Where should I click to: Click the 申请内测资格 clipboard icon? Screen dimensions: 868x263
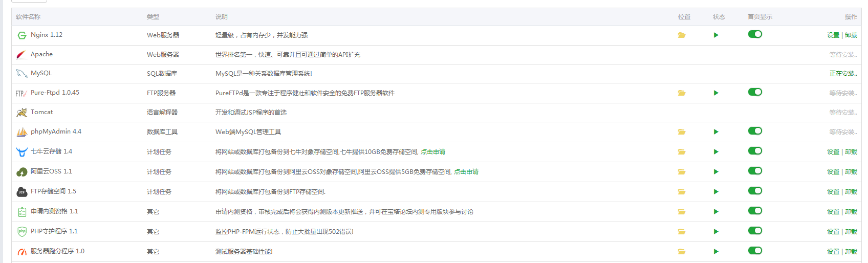pos(21,212)
